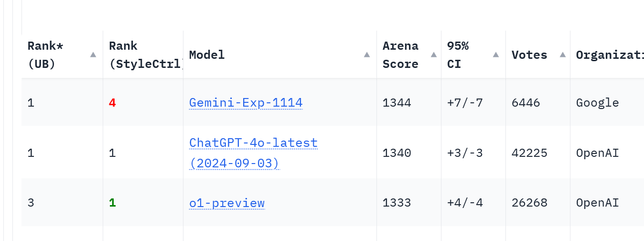Click sort arrow in Rank* (UB) column
This screenshot has width=644, height=241.
pyautogui.click(x=93, y=55)
